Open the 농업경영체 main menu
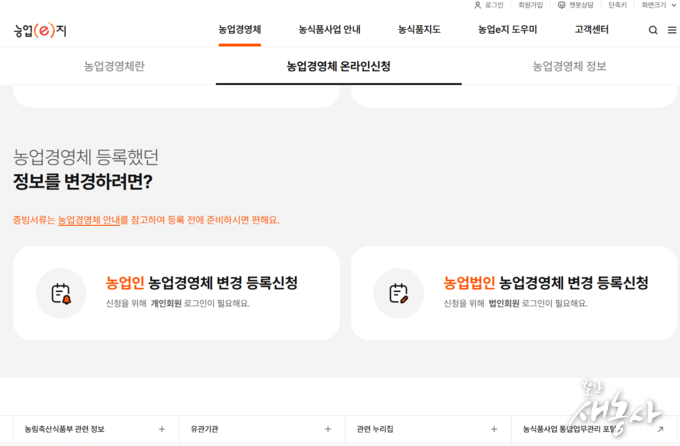The height and width of the screenshot is (446, 680). point(240,30)
